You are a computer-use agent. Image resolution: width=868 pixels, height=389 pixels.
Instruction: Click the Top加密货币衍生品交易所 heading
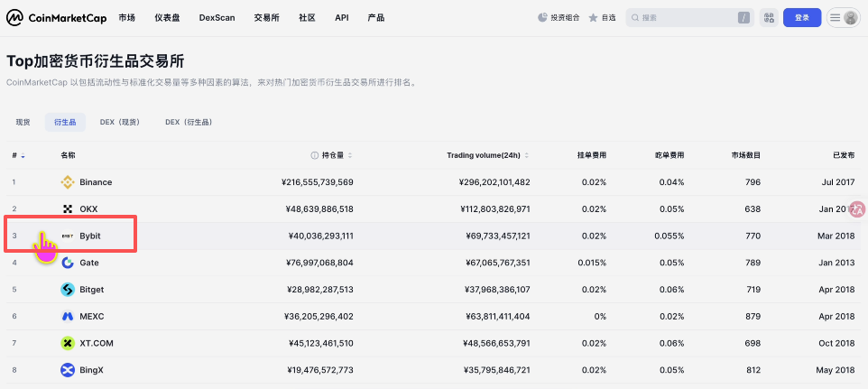(96, 60)
